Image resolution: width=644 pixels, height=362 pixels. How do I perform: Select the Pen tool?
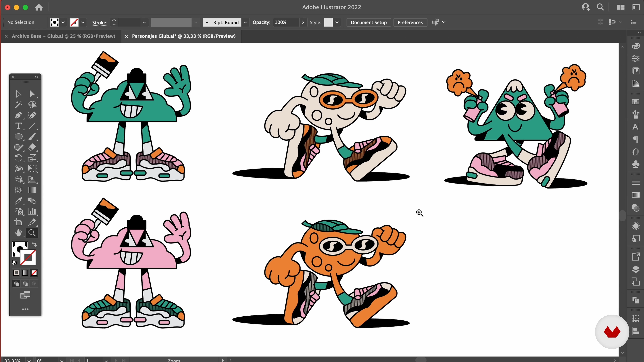click(18, 115)
